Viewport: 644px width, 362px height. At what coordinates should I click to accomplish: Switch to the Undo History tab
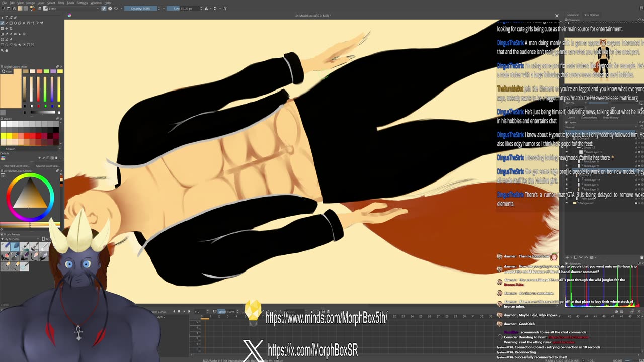click(611, 118)
